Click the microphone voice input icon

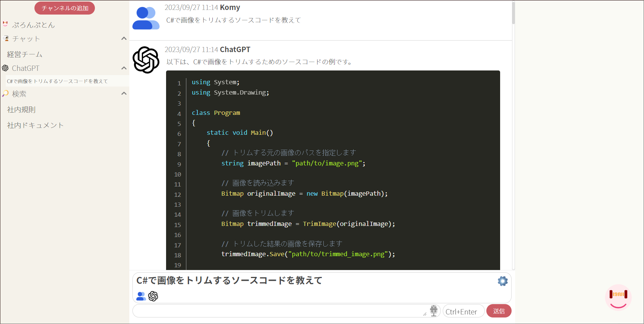pyautogui.click(x=434, y=311)
